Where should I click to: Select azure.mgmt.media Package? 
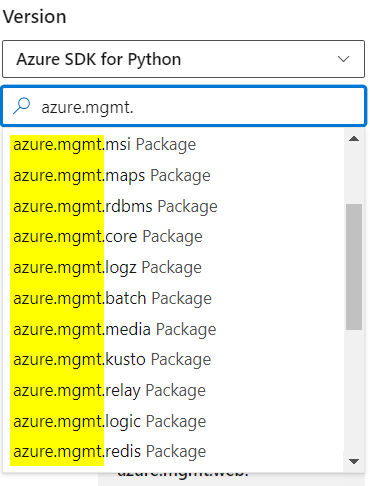point(173,329)
